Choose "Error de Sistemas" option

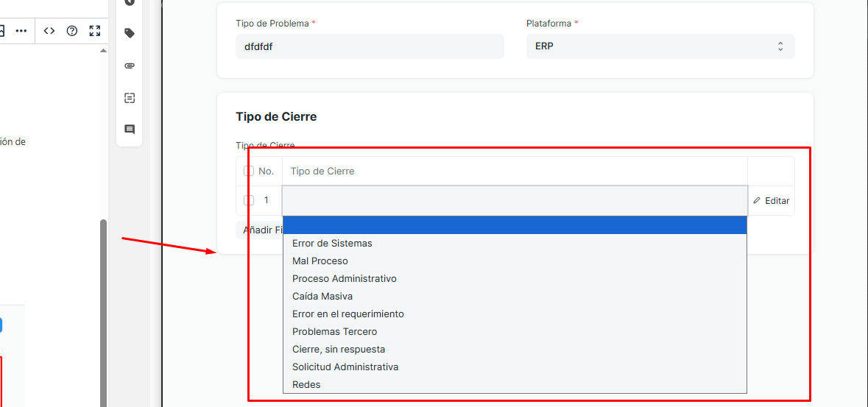point(332,243)
